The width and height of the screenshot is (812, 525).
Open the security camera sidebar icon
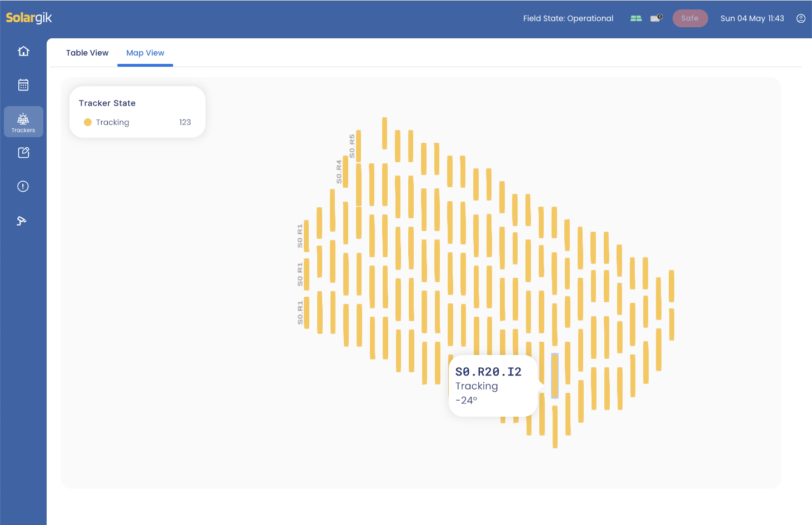[x=22, y=221]
